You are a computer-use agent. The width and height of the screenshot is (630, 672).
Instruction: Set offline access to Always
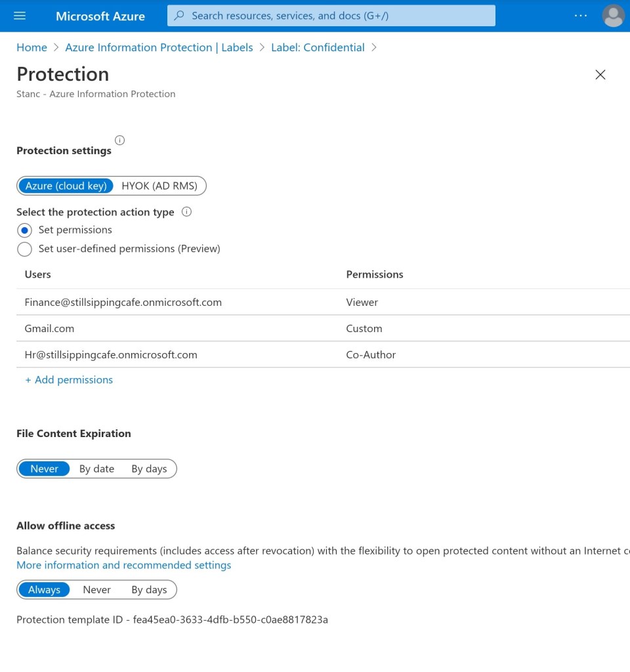coord(44,590)
